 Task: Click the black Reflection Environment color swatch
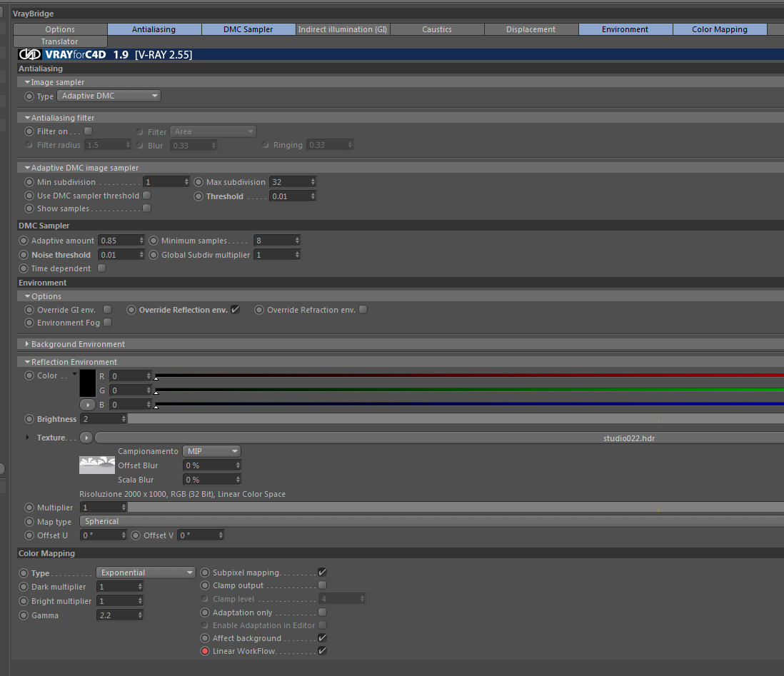(88, 383)
